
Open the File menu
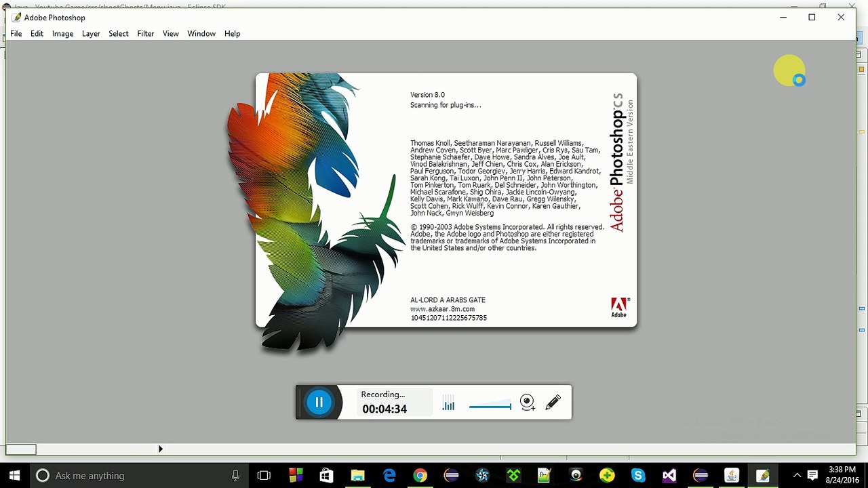[x=16, y=33]
